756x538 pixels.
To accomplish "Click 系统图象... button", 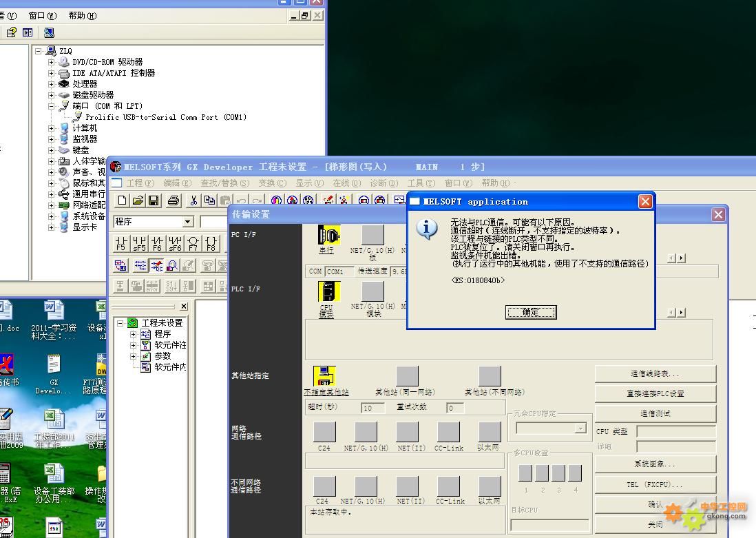I will coord(655,464).
